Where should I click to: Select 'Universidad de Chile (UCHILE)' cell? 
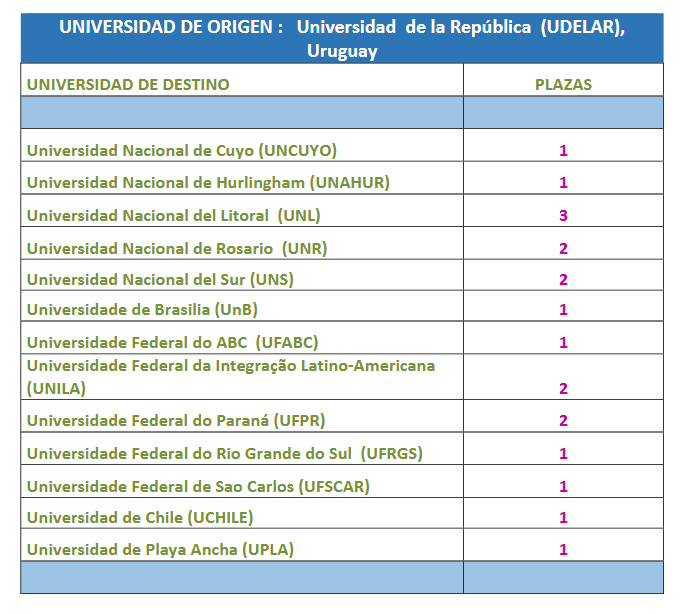[x=242, y=513]
